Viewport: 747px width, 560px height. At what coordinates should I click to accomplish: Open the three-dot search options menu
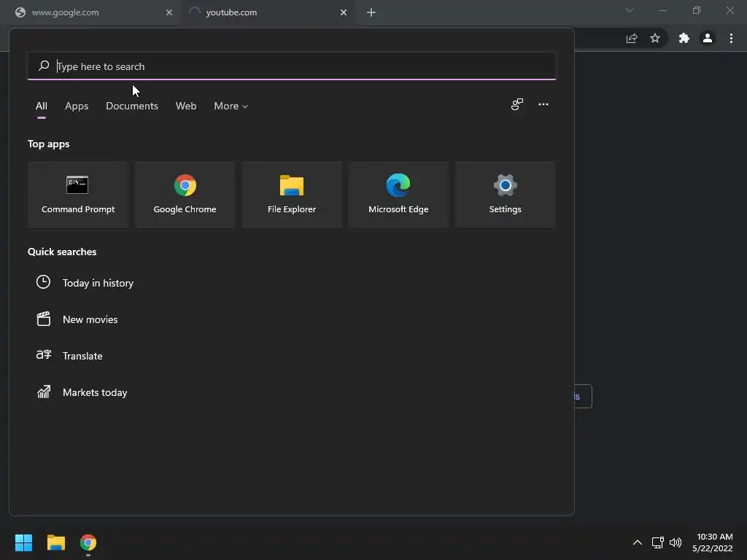(543, 104)
